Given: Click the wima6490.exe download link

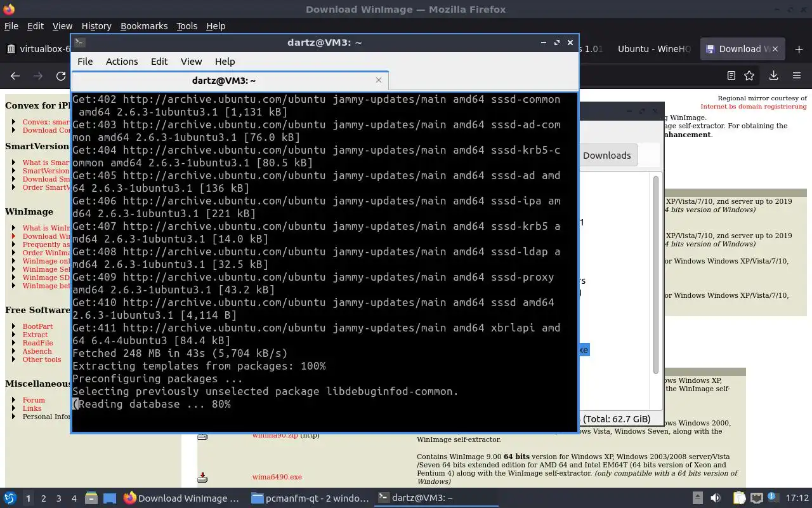Looking at the screenshot, I should 277,477.
